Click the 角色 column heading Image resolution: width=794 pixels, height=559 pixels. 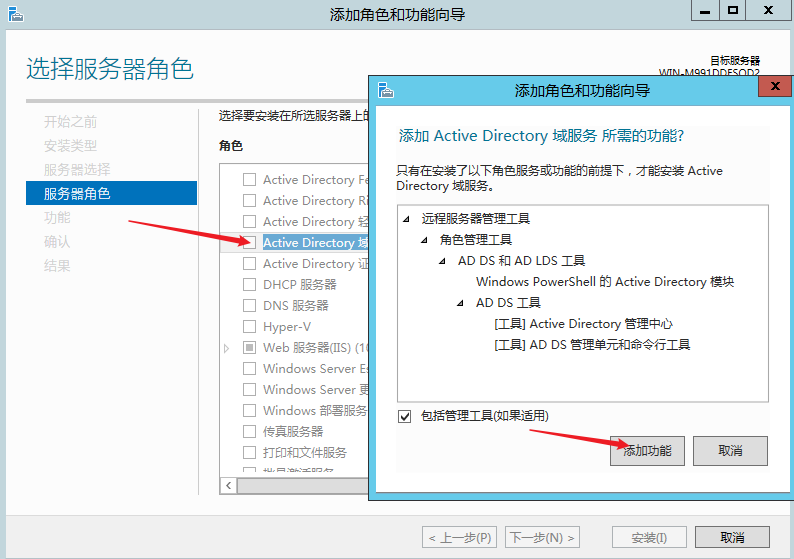[231, 146]
